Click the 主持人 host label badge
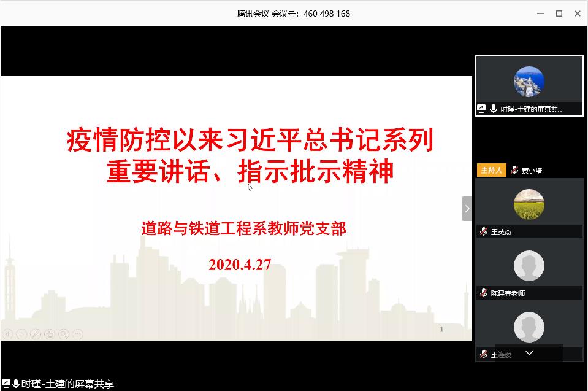 (491, 170)
